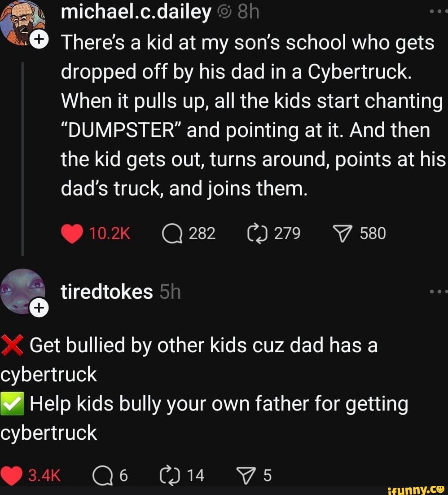Like tiredtokes' reply with the heart
Screen dimensions: 448x495
[11, 476]
